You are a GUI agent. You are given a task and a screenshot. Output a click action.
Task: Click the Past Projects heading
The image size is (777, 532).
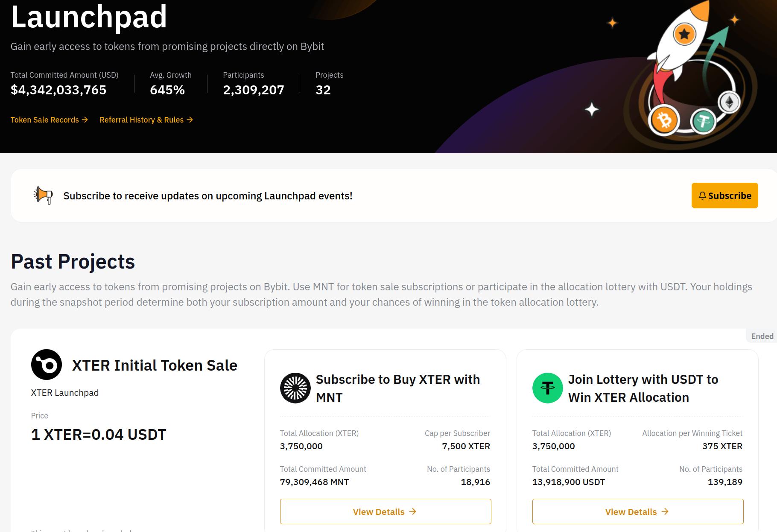click(x=73, y=261)
